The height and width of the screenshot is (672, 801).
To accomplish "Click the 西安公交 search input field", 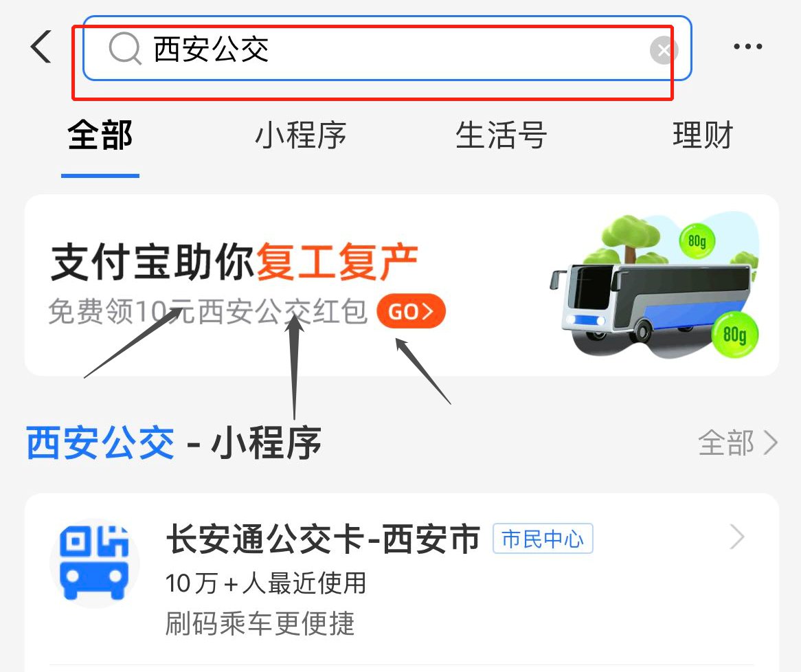I will click(x=387, y=49).
